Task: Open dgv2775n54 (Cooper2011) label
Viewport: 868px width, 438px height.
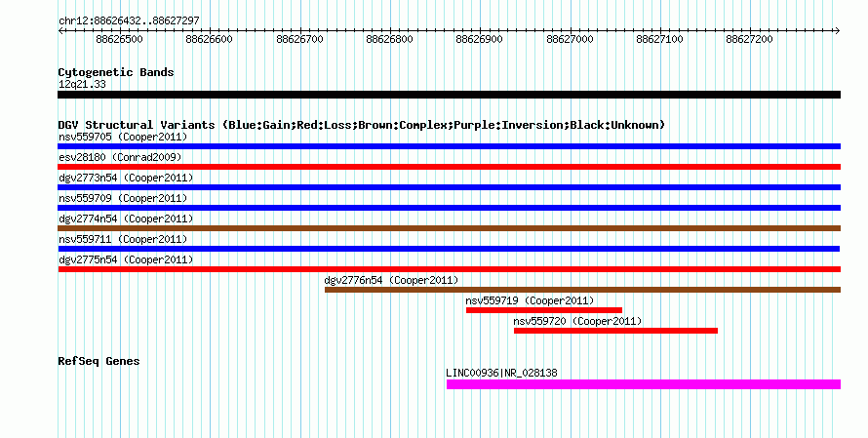Action: (126, 259)
